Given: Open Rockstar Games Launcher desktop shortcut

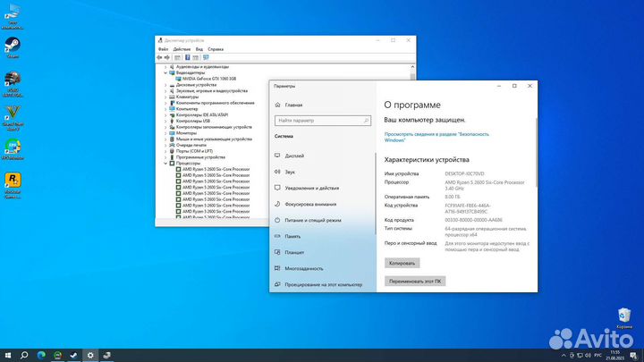Looking at the screenshot, I should (13, 186).
